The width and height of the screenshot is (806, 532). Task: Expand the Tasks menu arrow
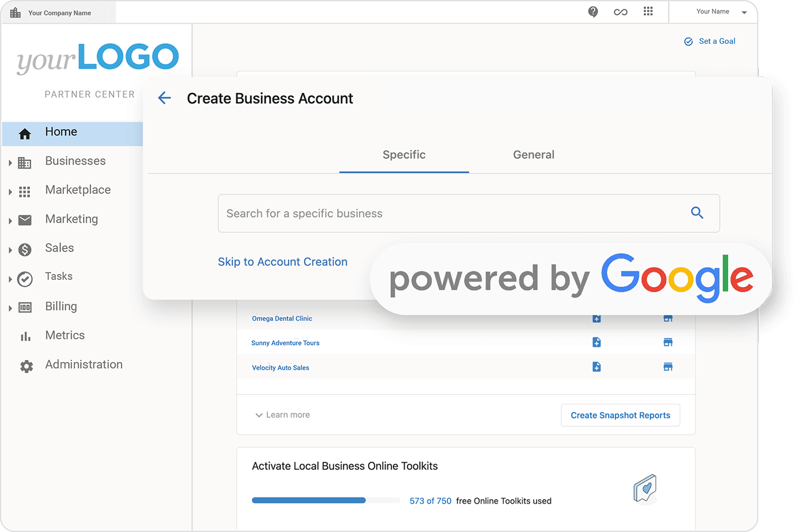pyautogui.click(x=10, y=279)
